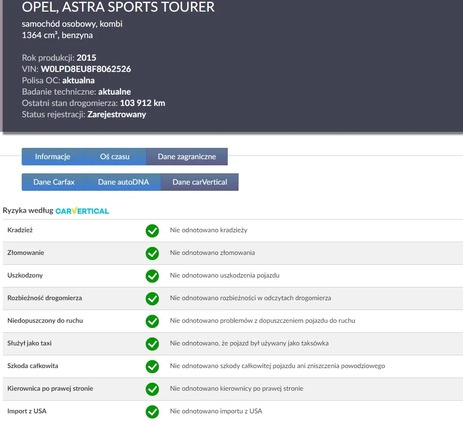
Task: Click checkmark for Kierownica po prawej stronie
Action: [152, 389]
